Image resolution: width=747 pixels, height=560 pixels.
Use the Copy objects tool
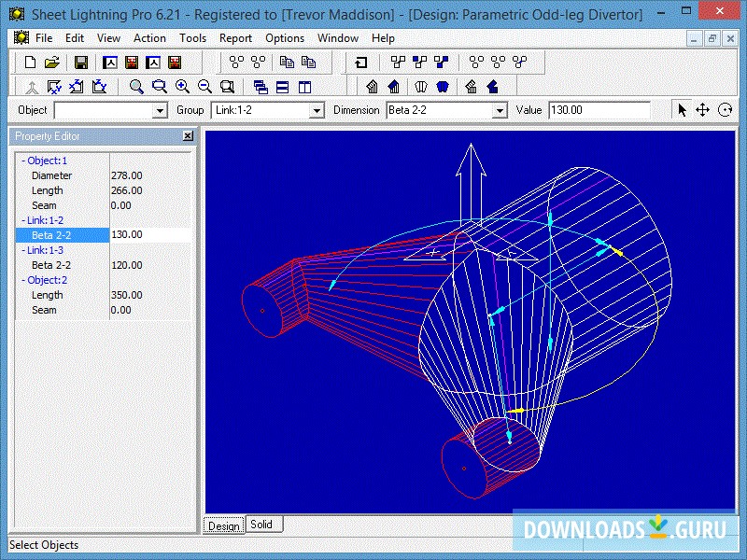(x=286, y=63)
